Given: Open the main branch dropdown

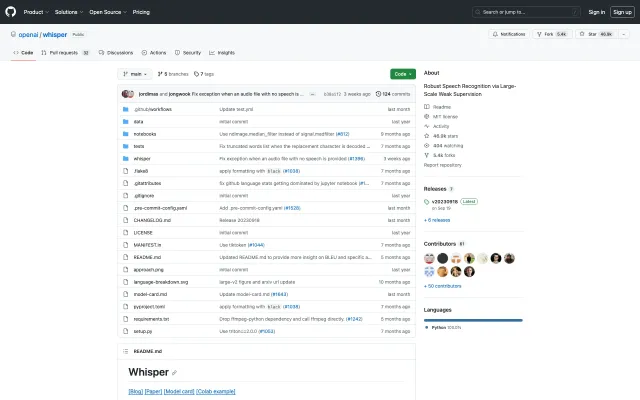Looking at the screenshot, I should (x=133, y=74).
